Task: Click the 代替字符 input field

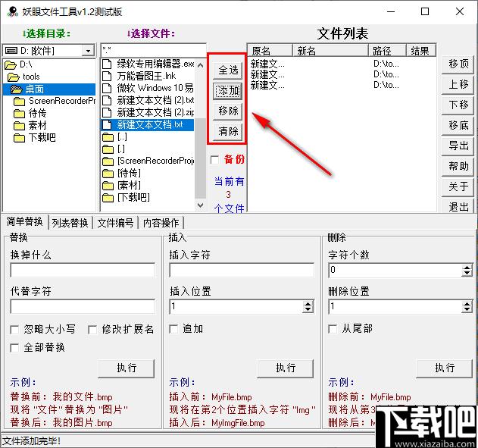Action: (83, 306)
